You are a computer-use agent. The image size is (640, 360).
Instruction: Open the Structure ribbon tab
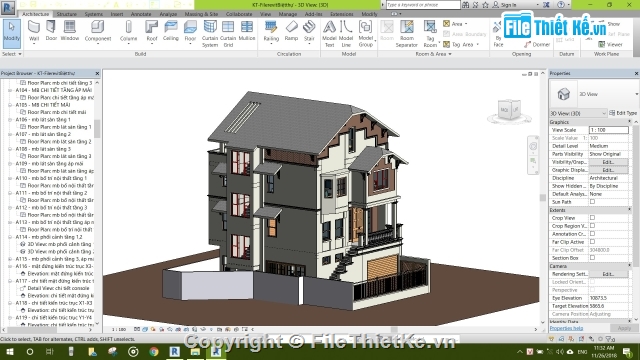point(67,14)
